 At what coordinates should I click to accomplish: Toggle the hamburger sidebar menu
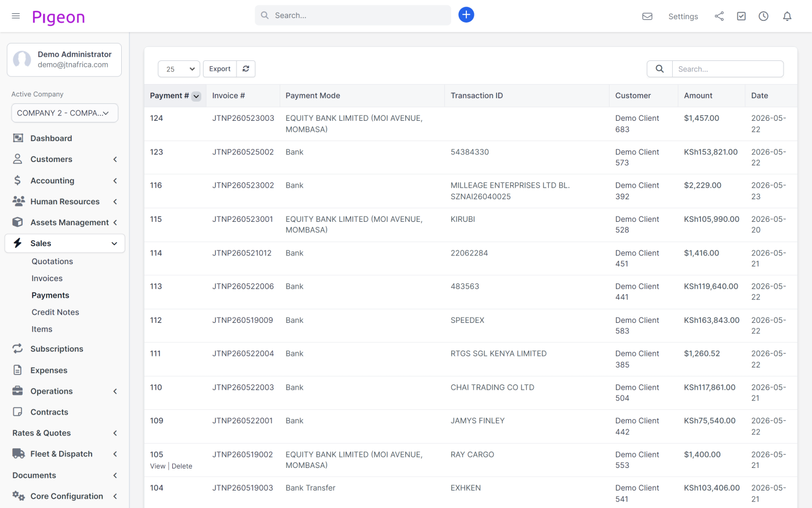pyautogui.click(x=16, y=16)
